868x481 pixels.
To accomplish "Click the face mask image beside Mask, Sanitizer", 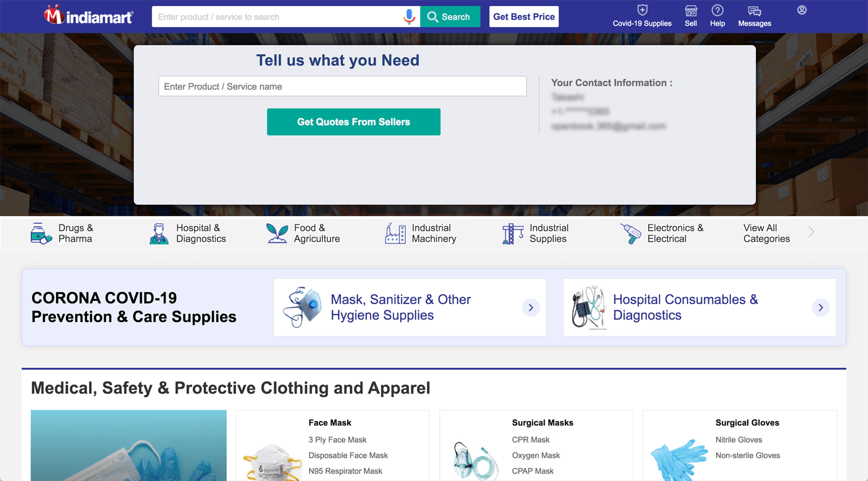I will coord(303,307).
